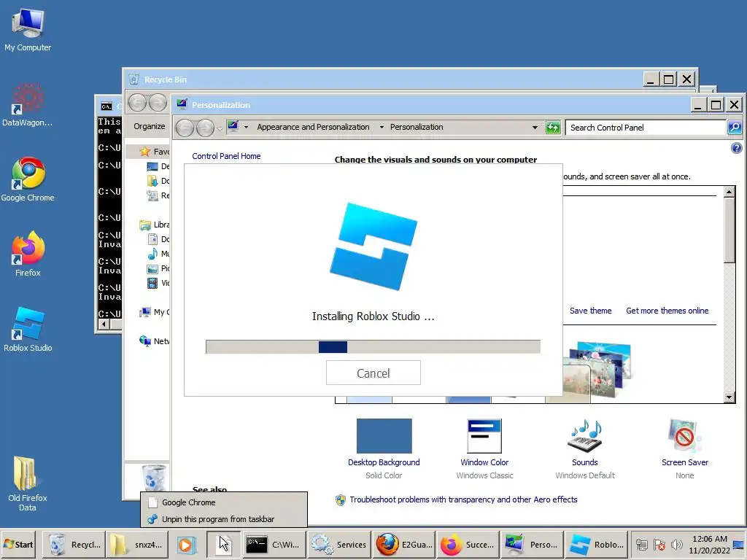The image size is (747, 560).
Task: Open Control Panel Home link
Action: click(x=226, y=156)
